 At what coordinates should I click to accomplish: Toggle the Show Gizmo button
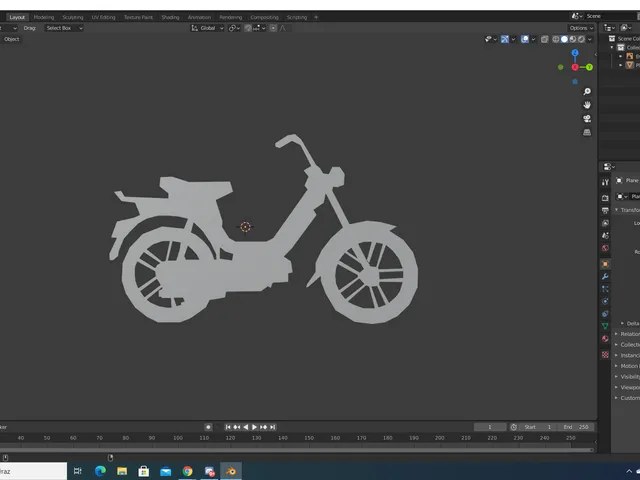pyautogui.click(x=505, y=39)
